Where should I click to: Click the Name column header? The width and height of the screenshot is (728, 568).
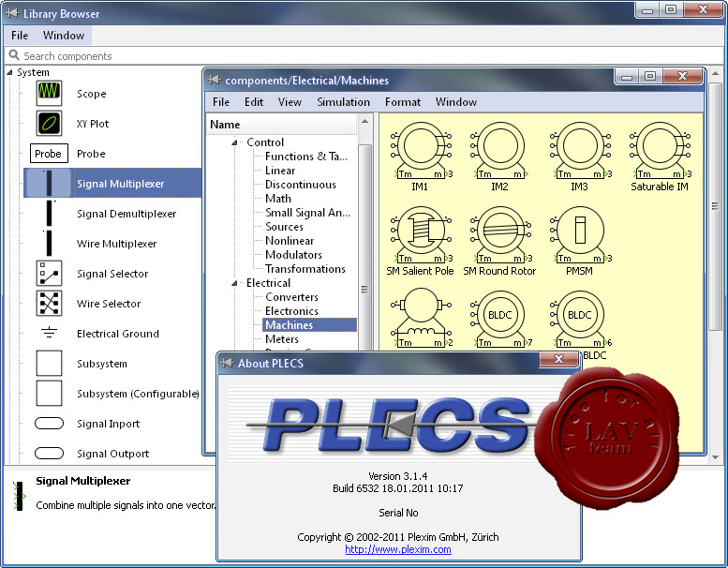[281, 125]
